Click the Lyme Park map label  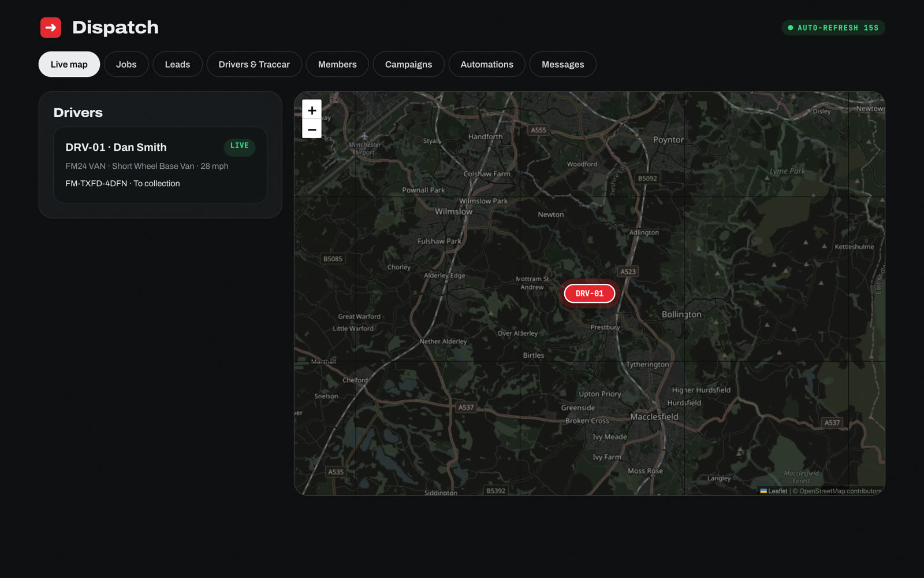click(x=787, y=171)
